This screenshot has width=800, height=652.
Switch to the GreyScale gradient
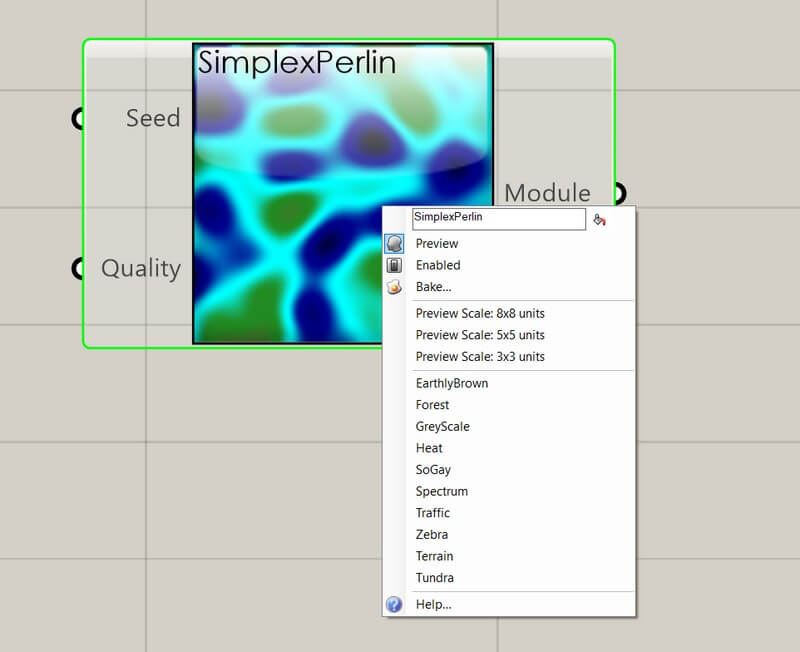442,427
